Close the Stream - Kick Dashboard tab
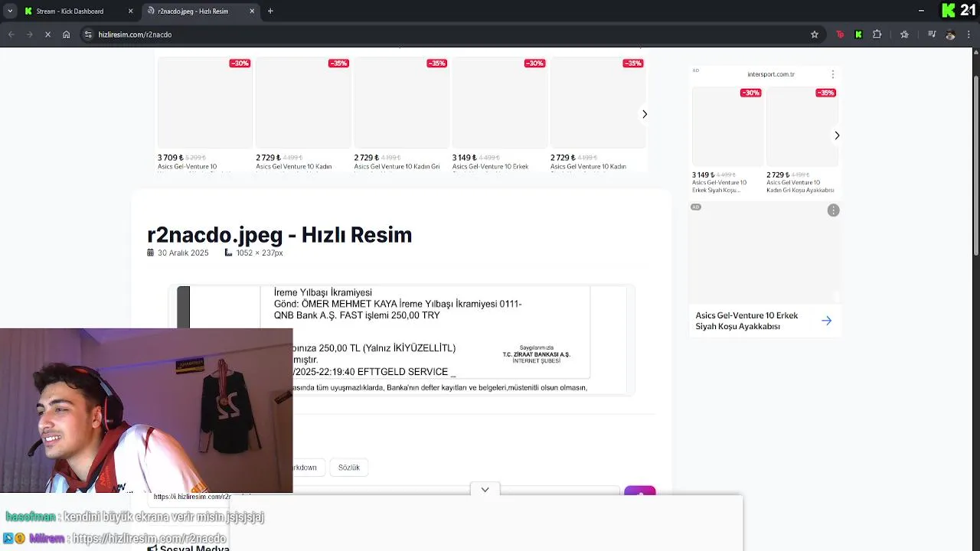The height and width of the screenshot is (551, 980). [x=130, y=11]
